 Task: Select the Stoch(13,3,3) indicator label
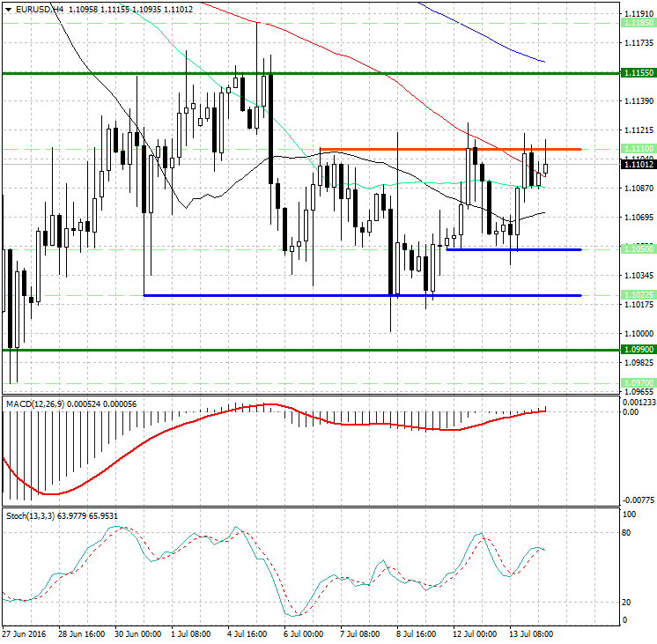pyautogui.click(x=30, y=515)
